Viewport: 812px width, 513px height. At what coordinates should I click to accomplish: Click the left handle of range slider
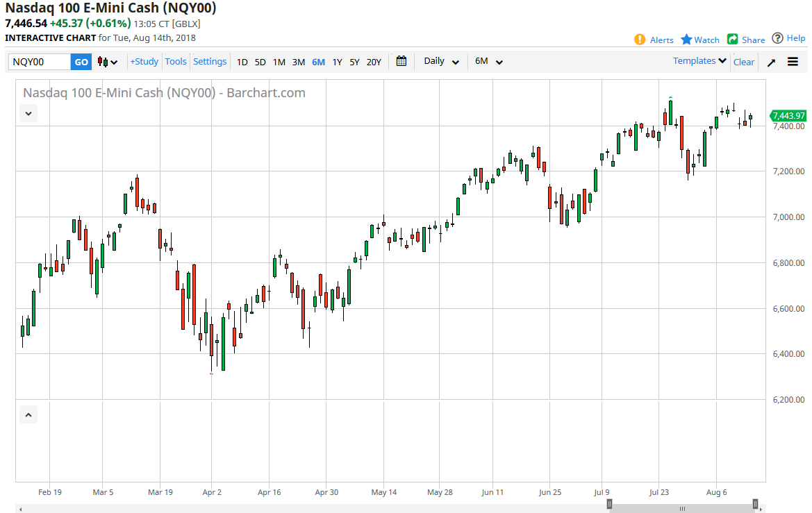(x=609, y=504)
